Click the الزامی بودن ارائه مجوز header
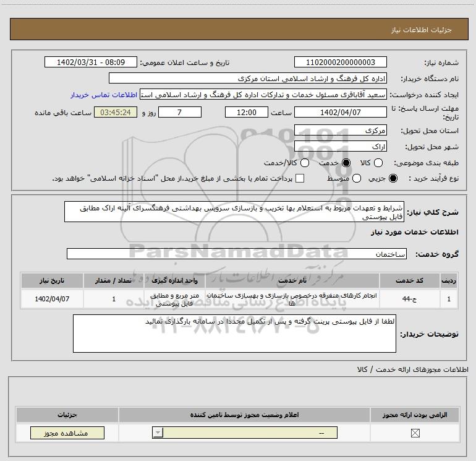Viewport: 476px width, 461px height. point(415,415)
